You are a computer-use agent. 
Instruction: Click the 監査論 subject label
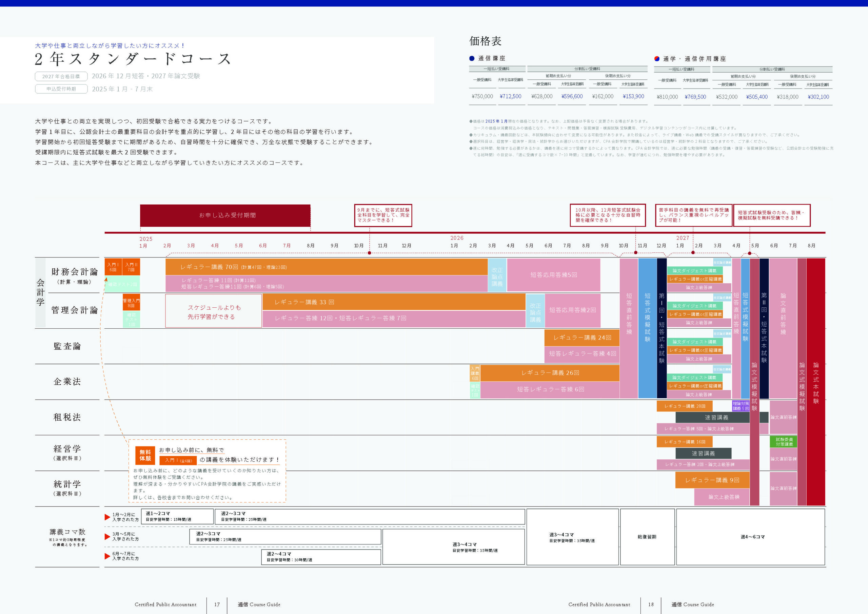pyautogui.click(x=67, y=347)
